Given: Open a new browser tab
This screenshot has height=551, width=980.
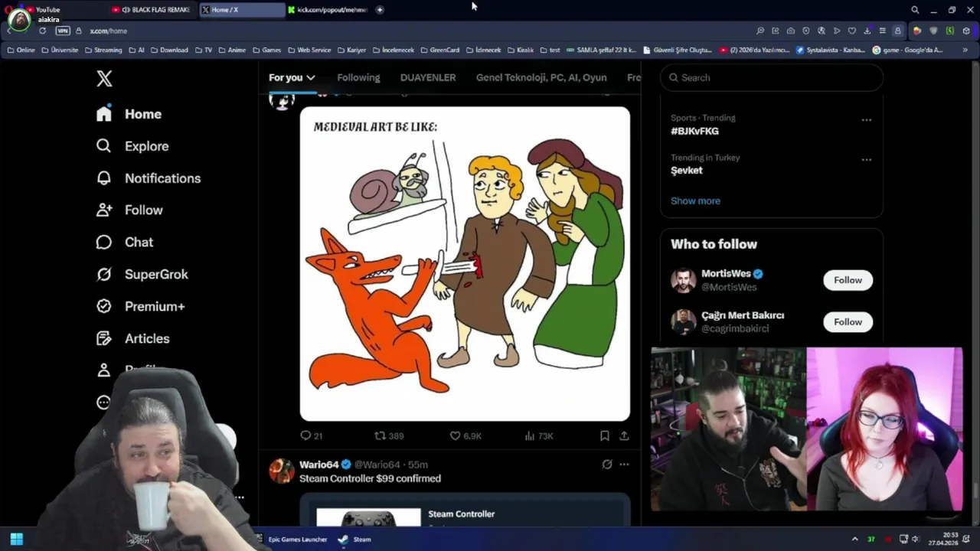Looking at the screenshot, I should click(380, 10).
